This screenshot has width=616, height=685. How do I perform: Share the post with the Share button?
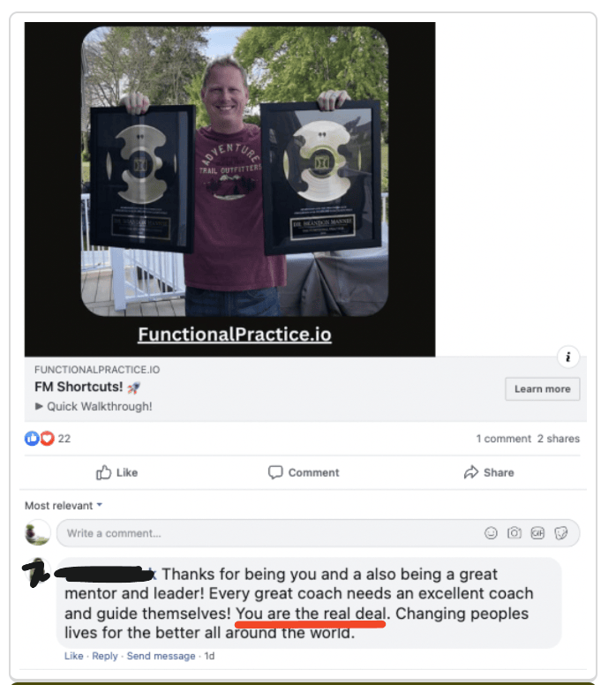[x=489, y=472]
